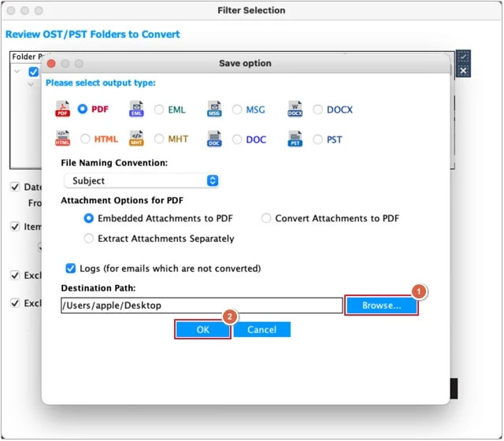This screenshot has width=504, height=441.
Task: Click the 'Attachment Options for PDF' label
Action: [122, 201]
